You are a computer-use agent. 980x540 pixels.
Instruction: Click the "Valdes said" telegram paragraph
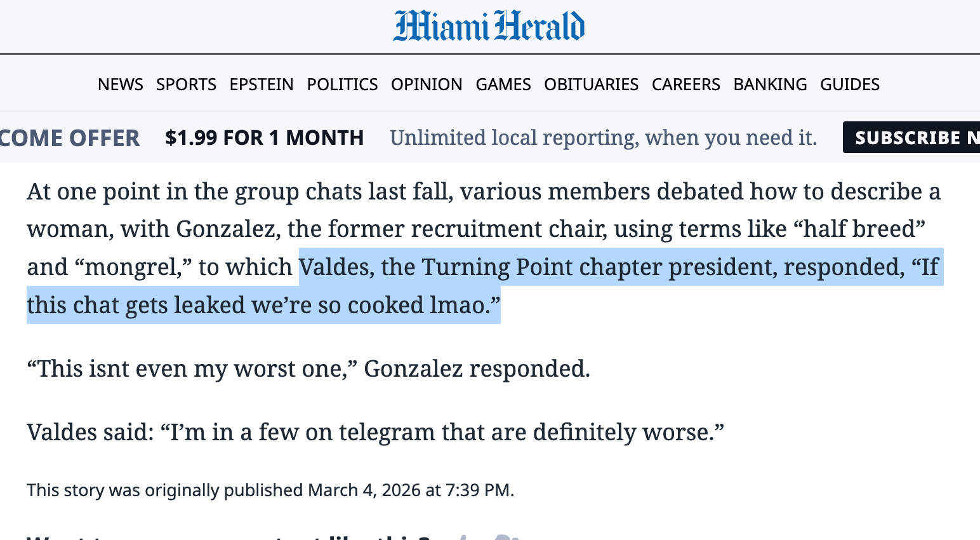pos(375,433)
